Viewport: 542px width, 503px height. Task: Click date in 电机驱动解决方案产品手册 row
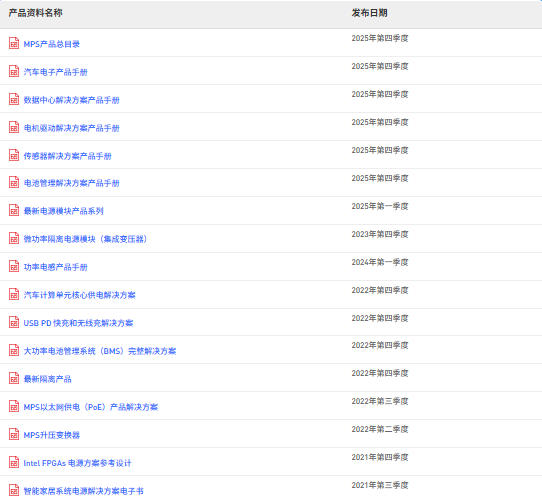click(x=380, y=122)
